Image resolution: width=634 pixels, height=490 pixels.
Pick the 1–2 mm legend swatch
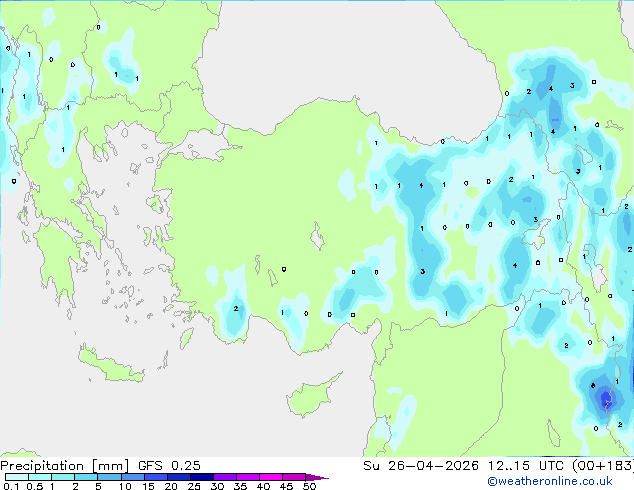tap(63, 477)
